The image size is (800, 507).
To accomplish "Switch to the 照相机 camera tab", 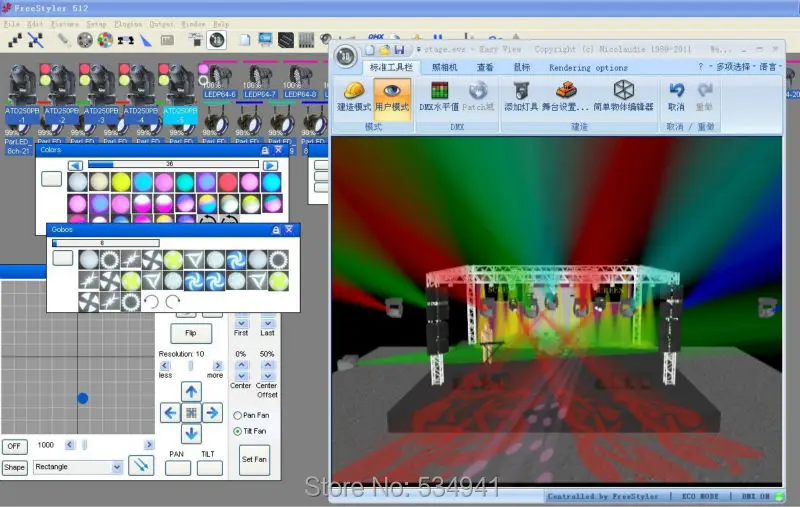I will coord(444,67).
